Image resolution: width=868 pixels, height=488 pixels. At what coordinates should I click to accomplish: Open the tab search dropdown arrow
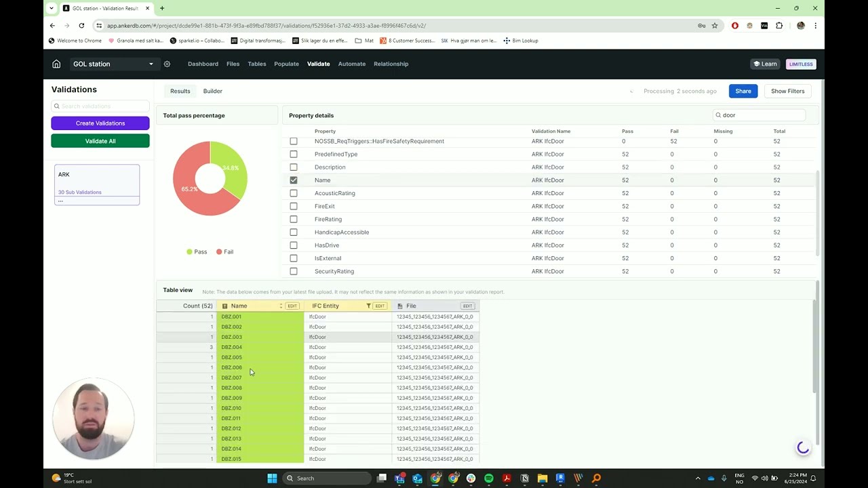coord(52,8)
